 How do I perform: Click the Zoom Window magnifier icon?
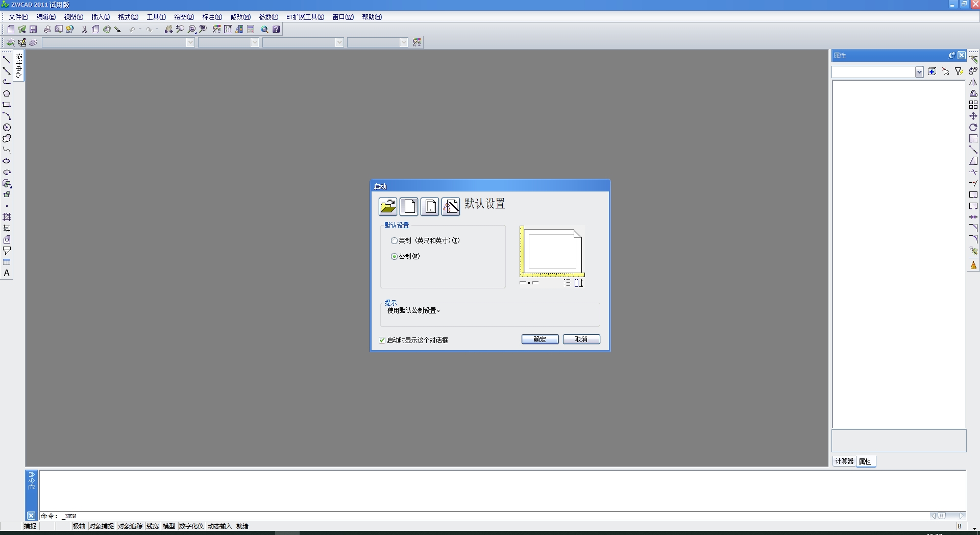tap(191, 29)
